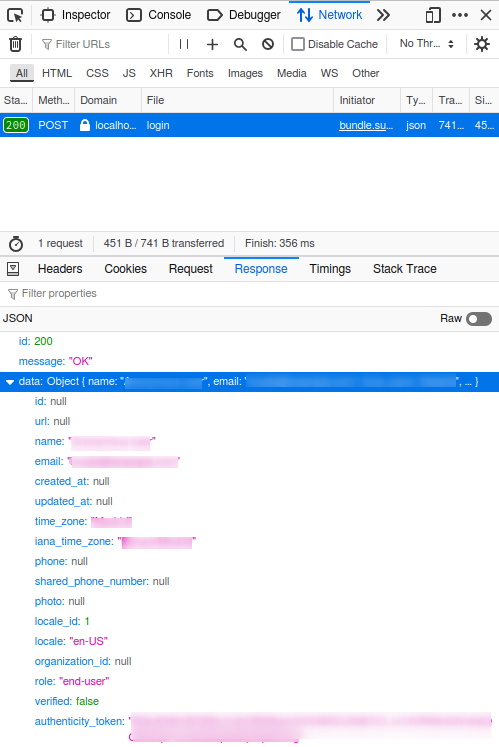Activate the element picker icon
This screenshot has width=499, height=747.
tap(15, 15)
